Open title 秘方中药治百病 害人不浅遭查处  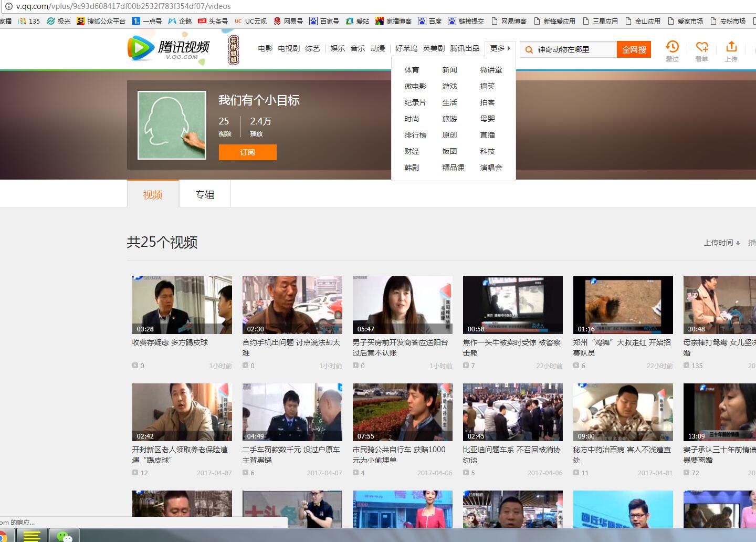coord(622,455)
